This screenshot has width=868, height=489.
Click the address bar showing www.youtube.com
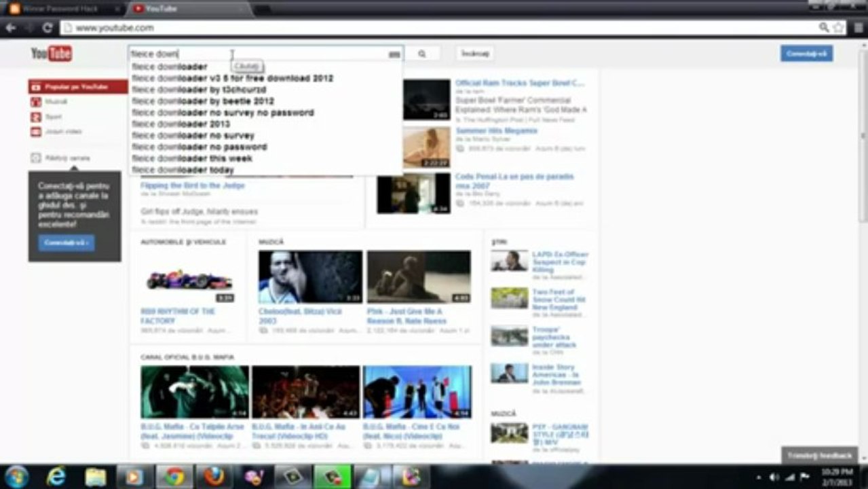(438, 28)
